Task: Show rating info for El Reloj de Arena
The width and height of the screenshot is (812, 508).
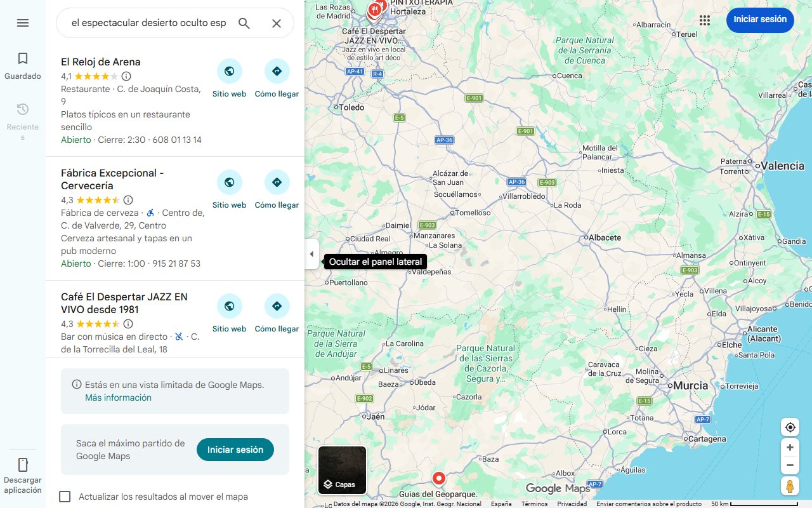Action: pyautogui.click(x=126, y=76)
